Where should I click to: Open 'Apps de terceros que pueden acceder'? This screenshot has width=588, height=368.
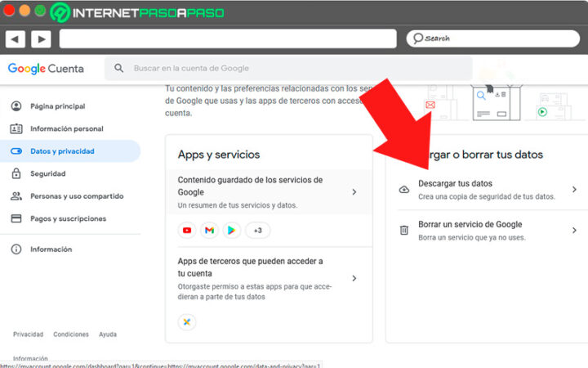269,279
